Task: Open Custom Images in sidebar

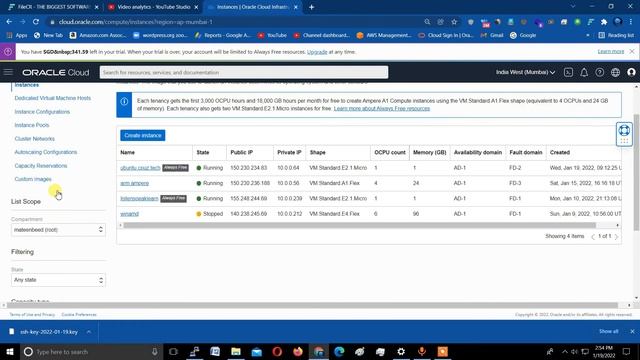Action: coord(33,179)
